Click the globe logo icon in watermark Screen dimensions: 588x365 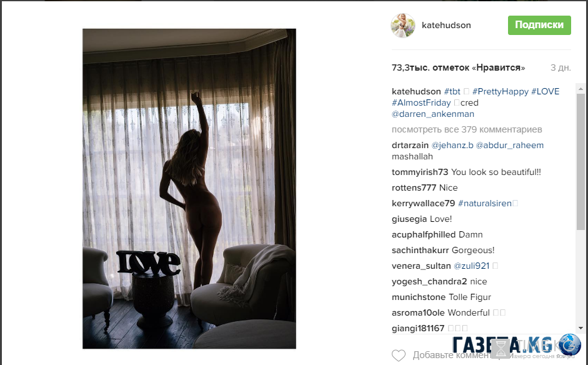(570, 345)
